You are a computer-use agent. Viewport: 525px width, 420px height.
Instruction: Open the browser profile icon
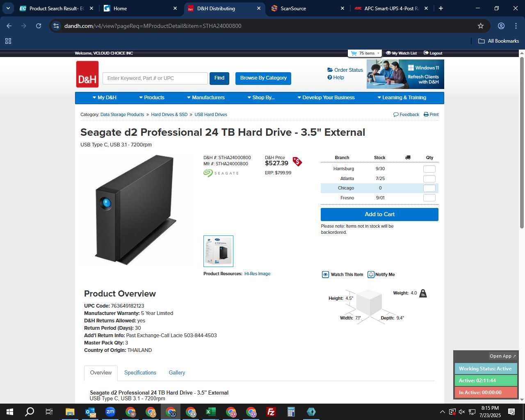501,26
